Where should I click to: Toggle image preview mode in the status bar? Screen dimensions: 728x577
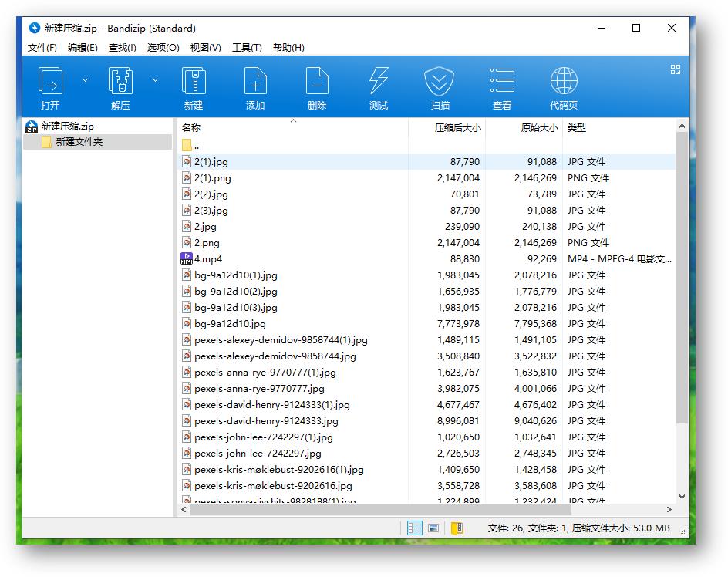(435, 528)
